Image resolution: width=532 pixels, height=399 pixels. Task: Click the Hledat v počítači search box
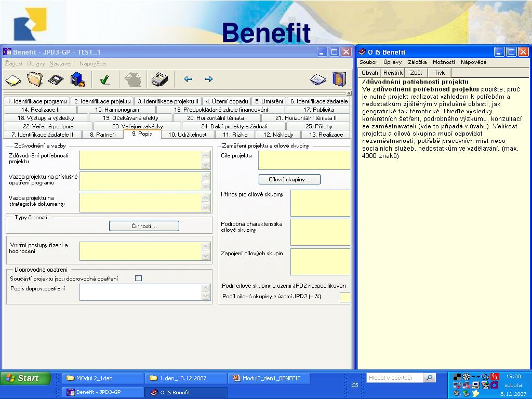pyautogui.click(x=395, y=378)
